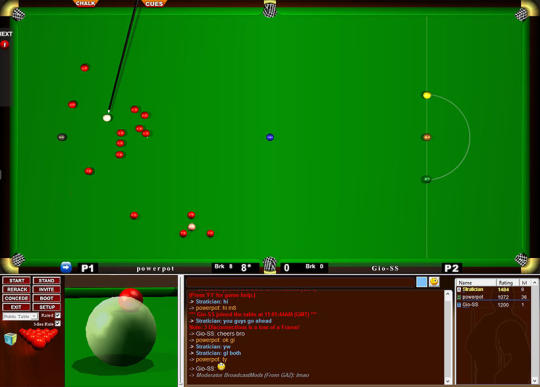Screen dimensions: 540x387
Task: Select the P2 player label
Action: click(451, 268)
